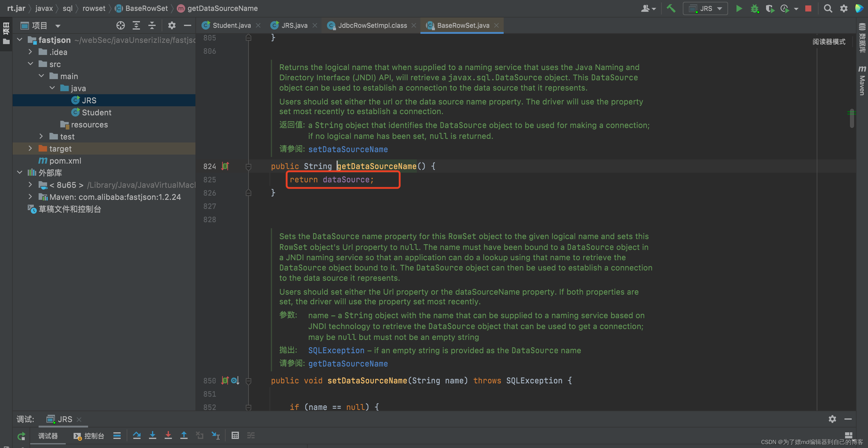868x448 pixels.
Task: Follow the setDataSourceName doc link
Action: coord(348,149)
